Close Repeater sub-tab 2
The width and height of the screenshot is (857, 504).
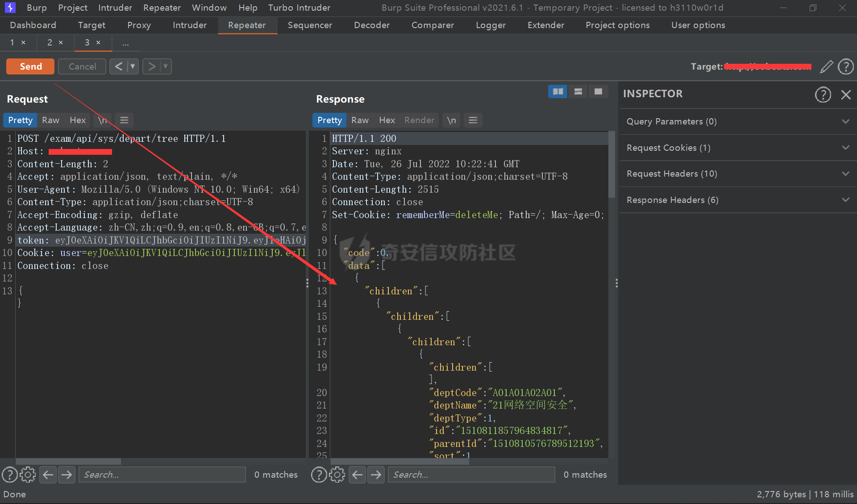pyautogui.click(x=61, y=42)
